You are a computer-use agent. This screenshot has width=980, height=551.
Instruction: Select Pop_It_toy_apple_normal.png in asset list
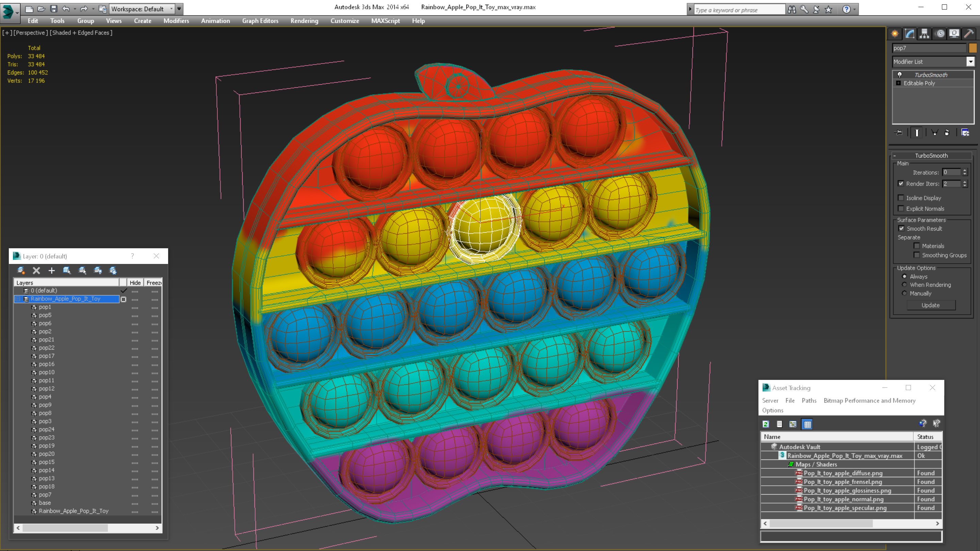pos(843,499)
